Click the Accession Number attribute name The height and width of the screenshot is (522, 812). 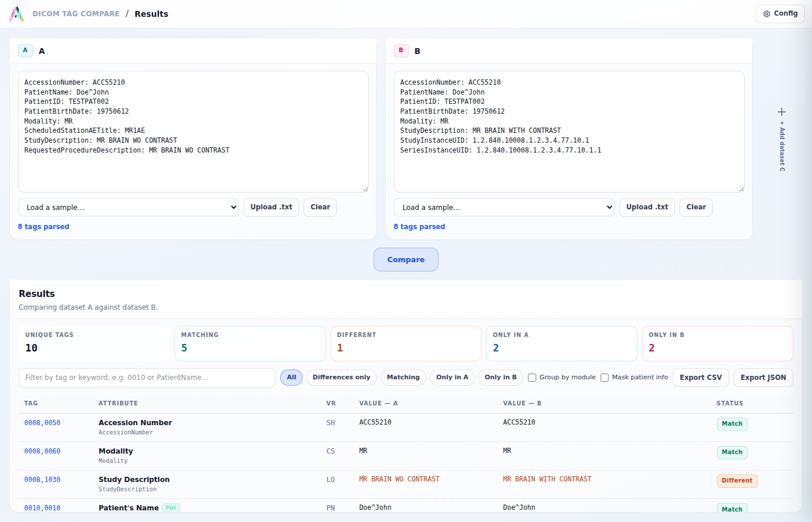pos(135,423)
